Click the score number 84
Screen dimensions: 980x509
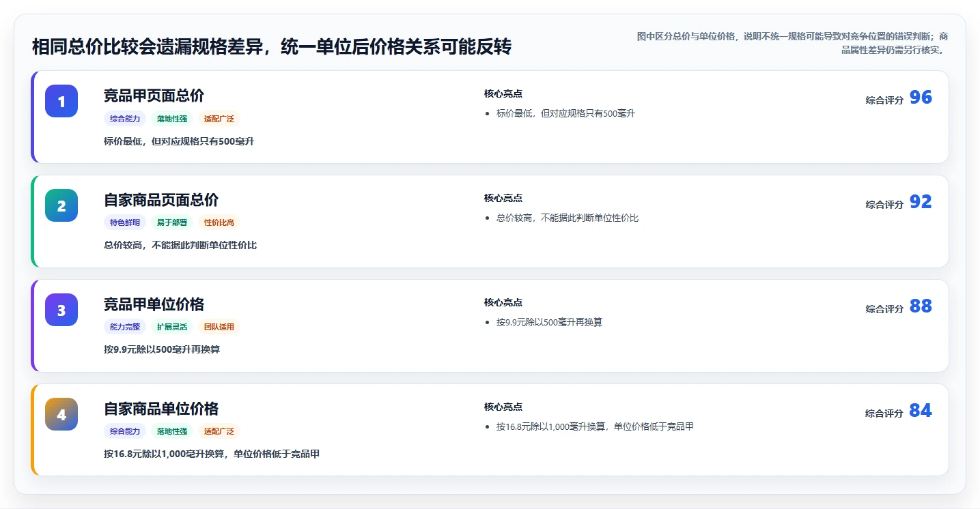click(921, 411)
